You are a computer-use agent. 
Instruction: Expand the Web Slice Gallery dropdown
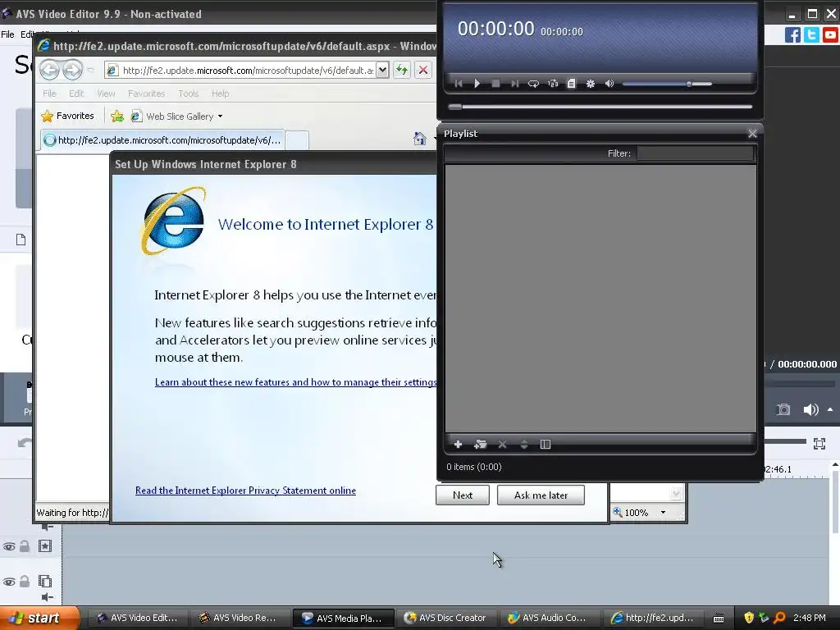click(220, 116)
